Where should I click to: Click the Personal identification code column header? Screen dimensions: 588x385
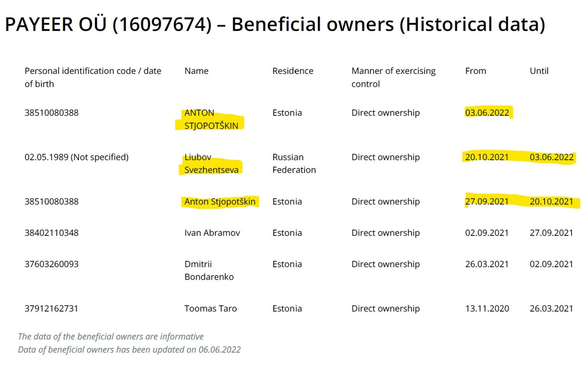pos(93,77)
